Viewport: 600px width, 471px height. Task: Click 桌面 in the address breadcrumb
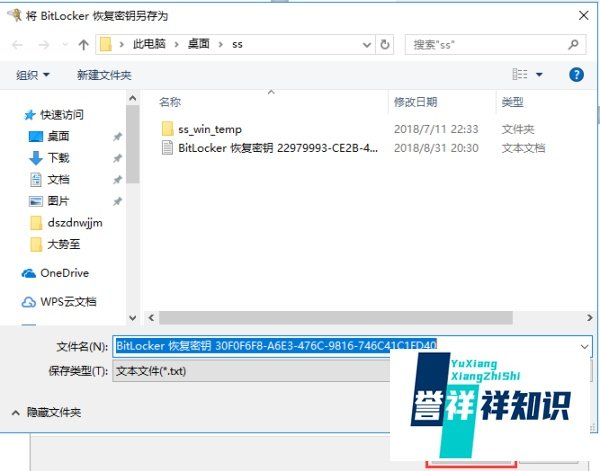pos(199,44)
